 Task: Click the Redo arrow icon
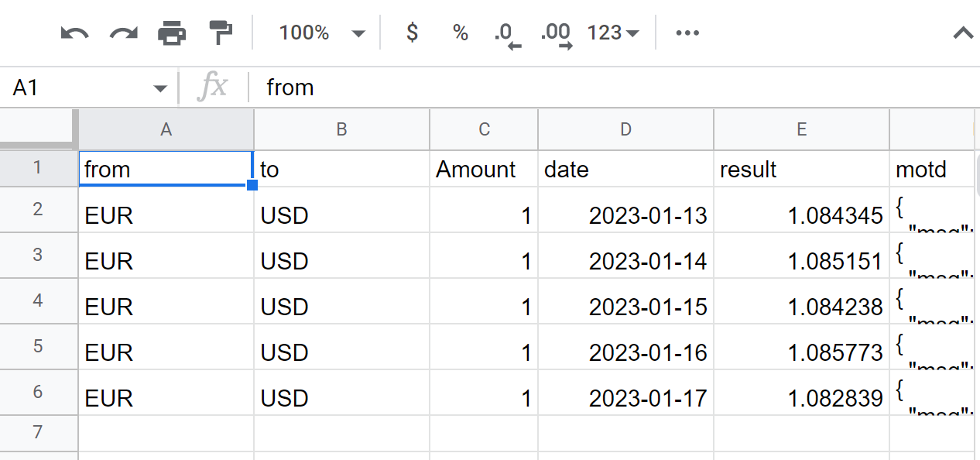coord(123,33)
